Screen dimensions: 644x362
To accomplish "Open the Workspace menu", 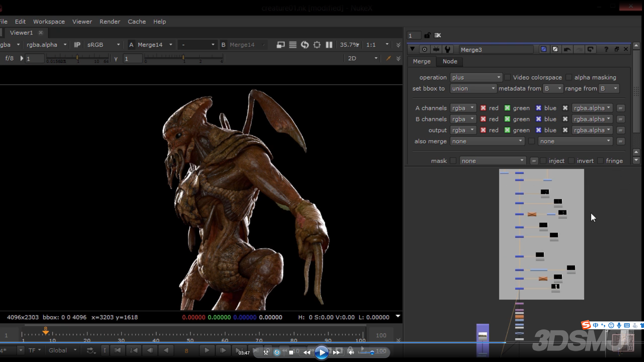I will pos(49,21).
